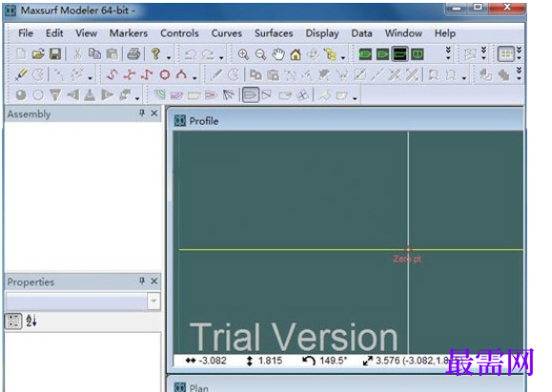552x392 pixels.
Task: Click the red S-shaped spline curve icon
Action: (x=112, y=74)
